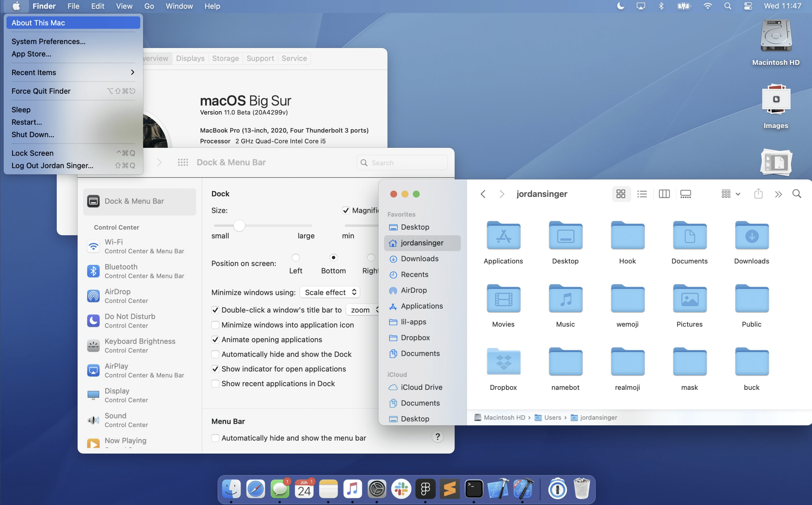
Task: Switch Finder to gallery view
Action: tap(686, 194)
